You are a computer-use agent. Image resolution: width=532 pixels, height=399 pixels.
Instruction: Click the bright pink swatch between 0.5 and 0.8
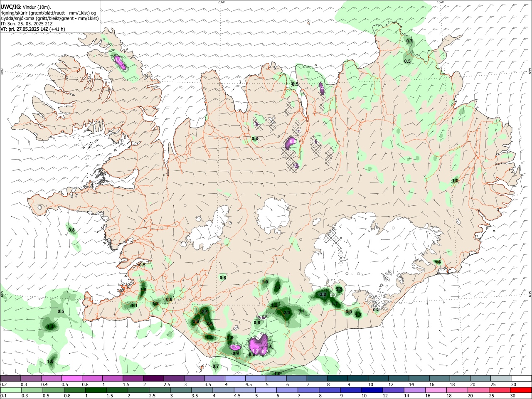click(x=71, y=378)
